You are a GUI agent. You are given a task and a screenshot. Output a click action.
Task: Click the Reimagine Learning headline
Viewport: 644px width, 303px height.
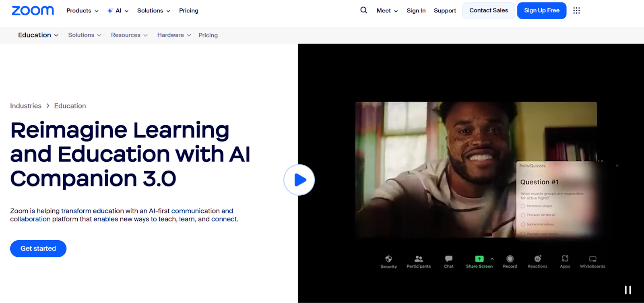click(x=130, y=154)
